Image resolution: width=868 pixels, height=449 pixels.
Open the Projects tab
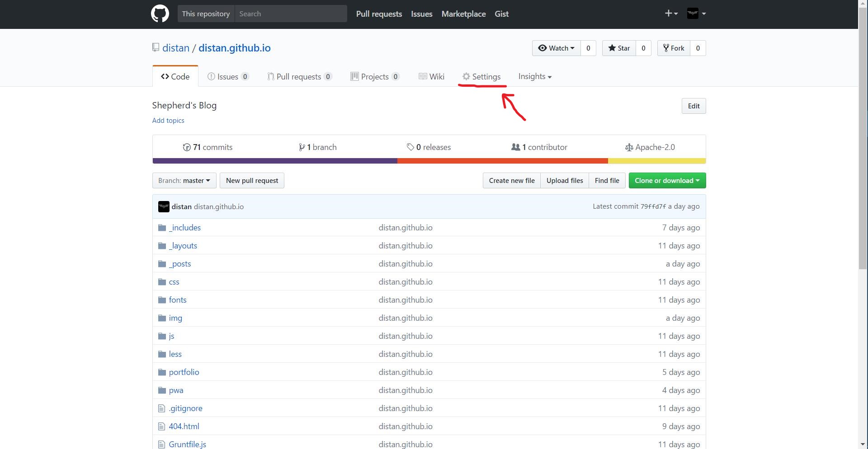coord(375,76)
